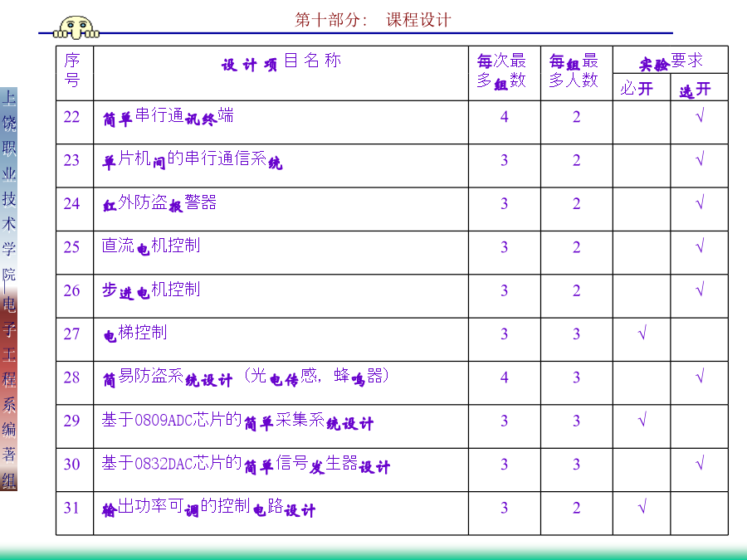Click the 选开 checkmark in row 28
747x560 pixels.
[x=700, y=376]
